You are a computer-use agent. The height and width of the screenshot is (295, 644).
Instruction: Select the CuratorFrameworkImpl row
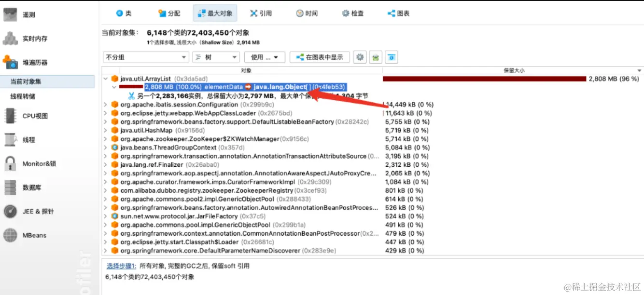[x=372, y=182]
